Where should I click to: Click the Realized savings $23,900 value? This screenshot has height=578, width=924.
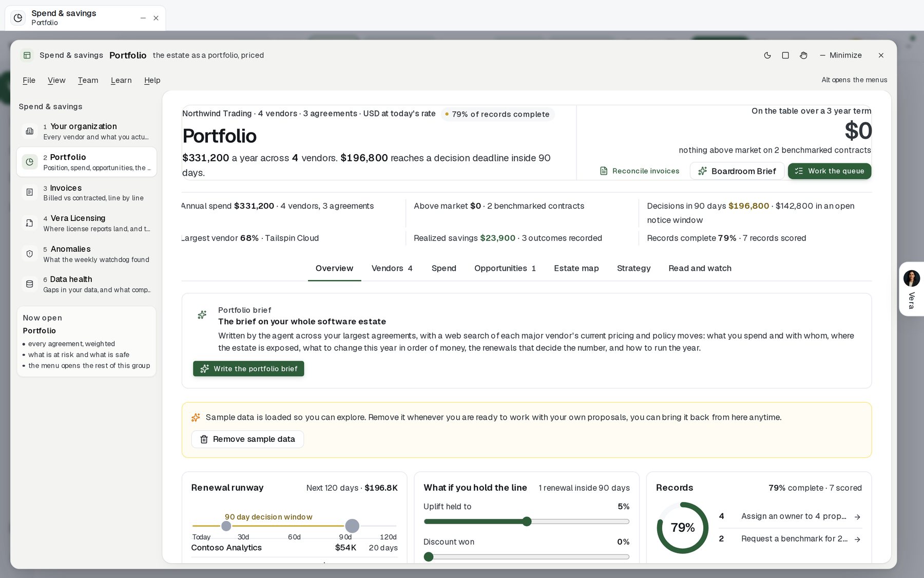point(497,238)
